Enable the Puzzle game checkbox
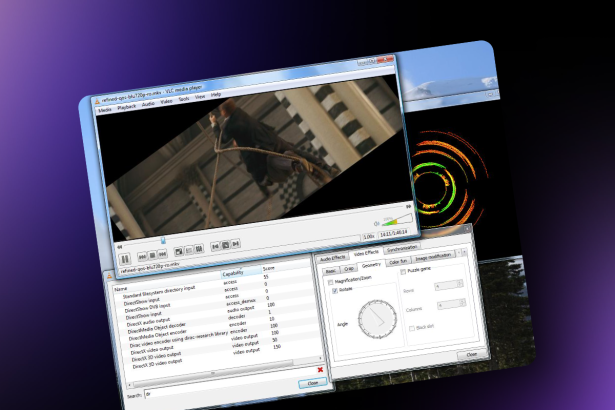 click(x=403, y=272)
